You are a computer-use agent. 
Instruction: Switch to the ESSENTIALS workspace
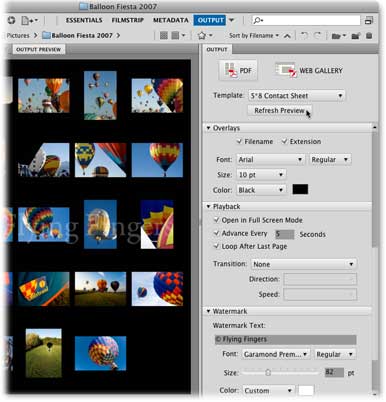click(84, 20)
